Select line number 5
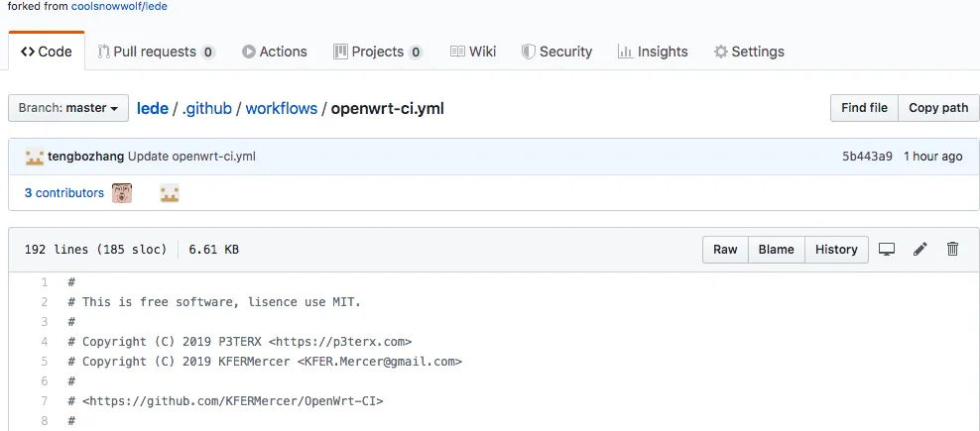 (x=45, y=362)
